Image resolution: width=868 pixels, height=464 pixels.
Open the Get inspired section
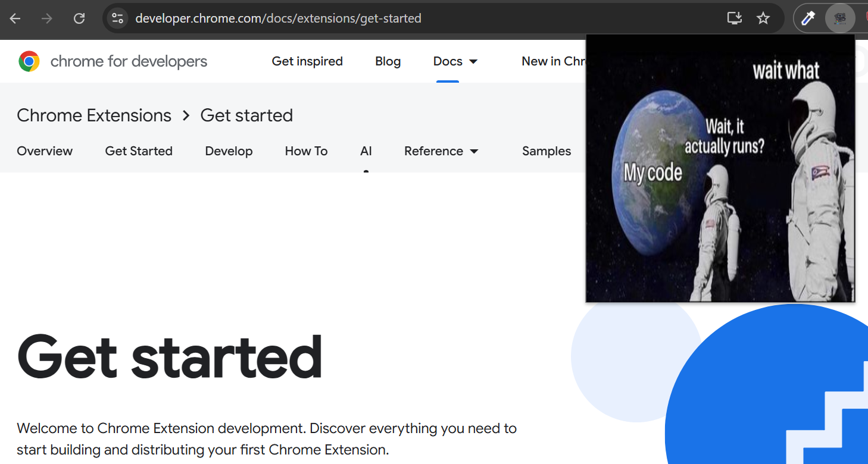pos(307,61)
